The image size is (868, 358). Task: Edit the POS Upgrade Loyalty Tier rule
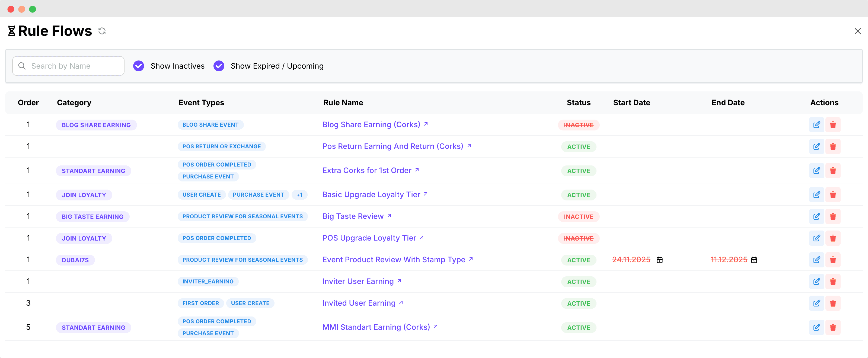click(816, 238)
